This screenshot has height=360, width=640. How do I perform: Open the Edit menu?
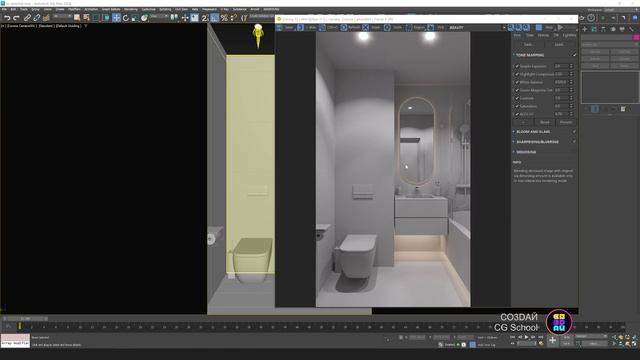pyautogui.click(x=13, y=9)
